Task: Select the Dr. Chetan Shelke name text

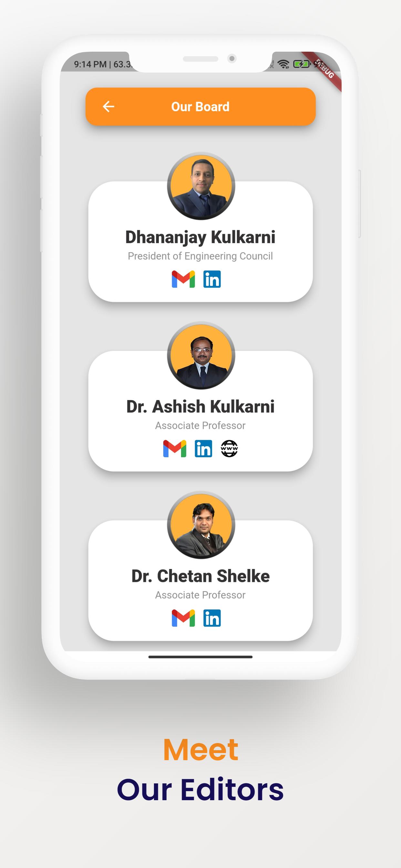Action: tap(200, 576)
